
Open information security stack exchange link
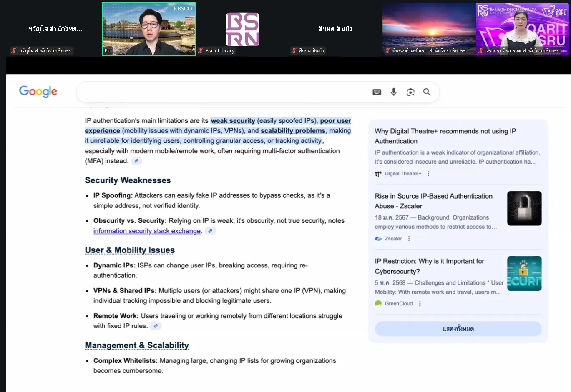click(x=147, y=231)
